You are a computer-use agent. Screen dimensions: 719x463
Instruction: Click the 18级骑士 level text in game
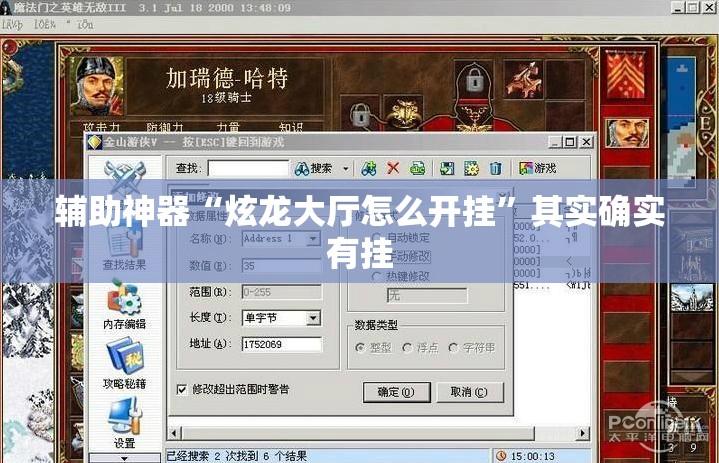point(227,98)
